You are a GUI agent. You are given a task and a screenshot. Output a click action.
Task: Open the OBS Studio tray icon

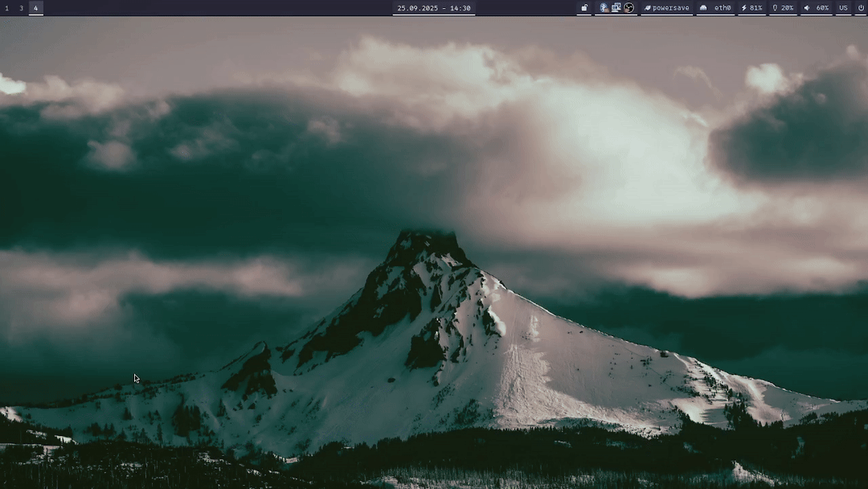pyautogui.click(x=628, y=8)
